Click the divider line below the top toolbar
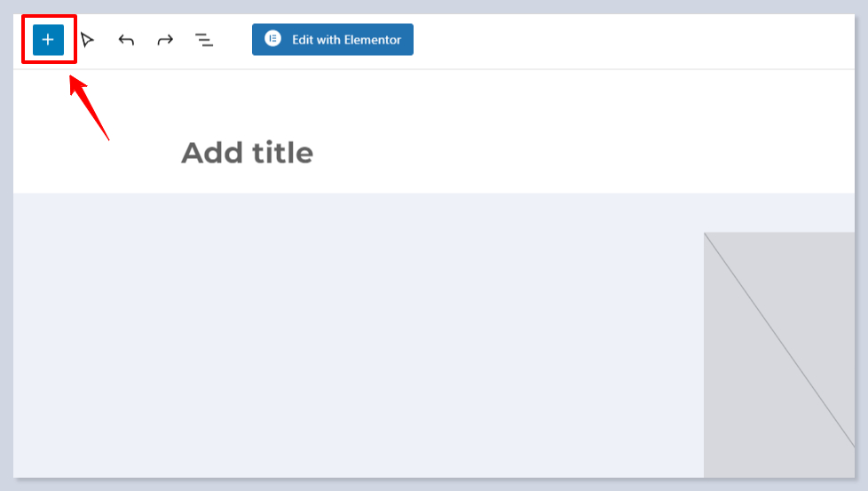 point(444,69)
